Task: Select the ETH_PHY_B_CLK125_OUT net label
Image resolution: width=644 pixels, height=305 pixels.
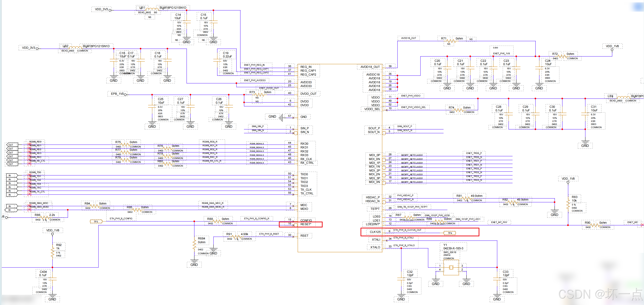Action: (407, 230)
